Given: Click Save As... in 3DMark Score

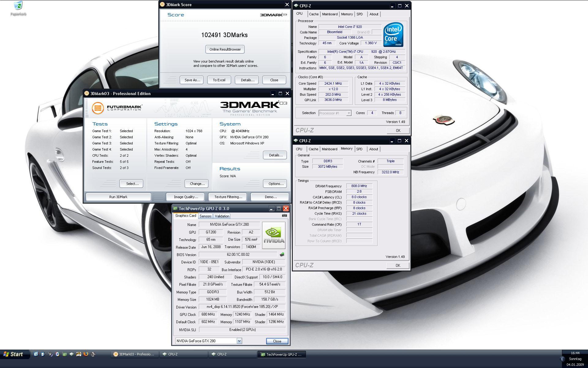Looking at the screenshot, I should pos(192,80).
